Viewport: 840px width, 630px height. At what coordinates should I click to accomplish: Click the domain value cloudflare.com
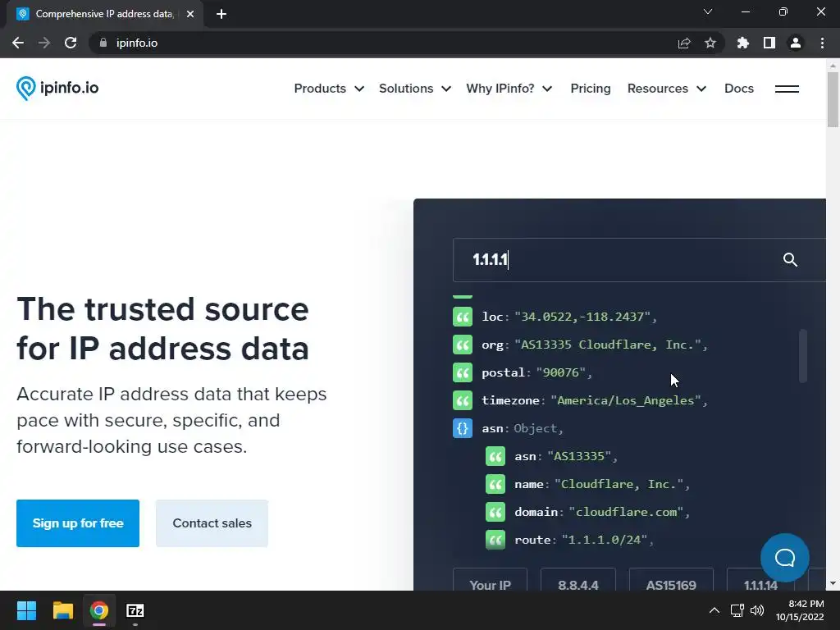point(626,512)
